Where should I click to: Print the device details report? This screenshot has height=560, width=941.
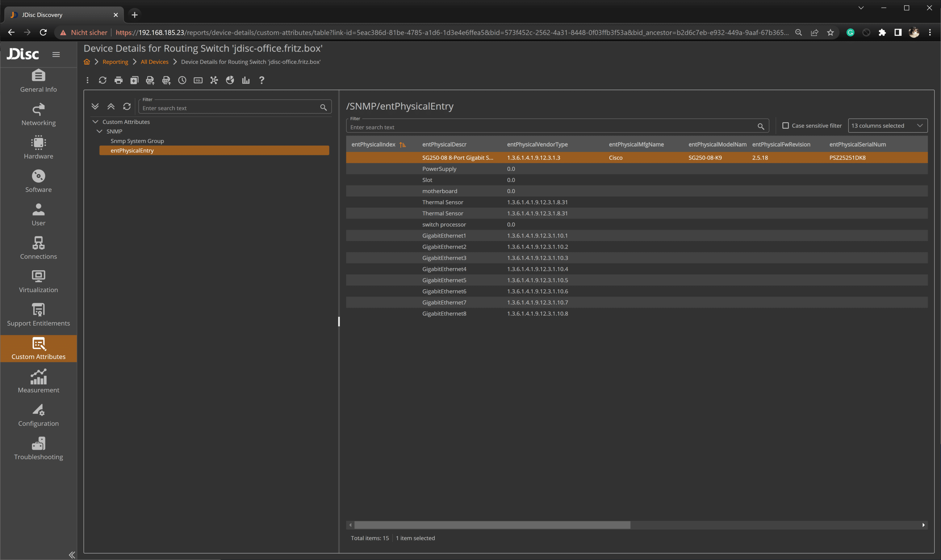pyautogui.click(x=118, y=80)
